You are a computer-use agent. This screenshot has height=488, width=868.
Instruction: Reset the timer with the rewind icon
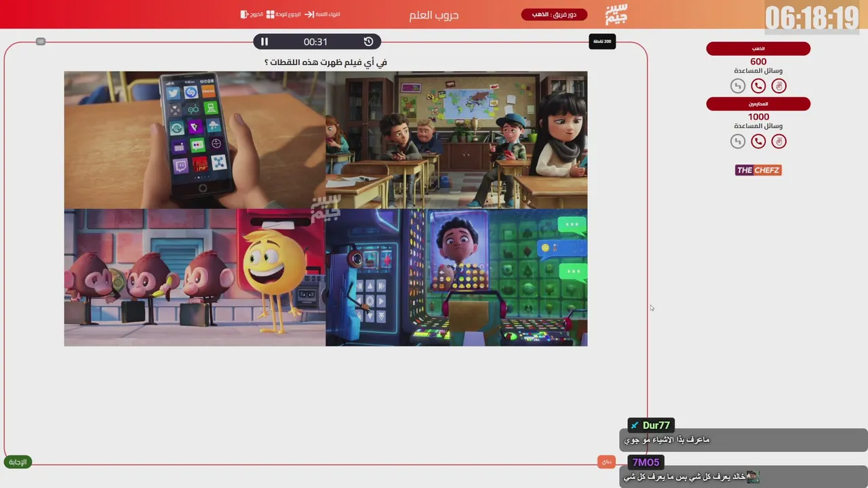point(368,41)
